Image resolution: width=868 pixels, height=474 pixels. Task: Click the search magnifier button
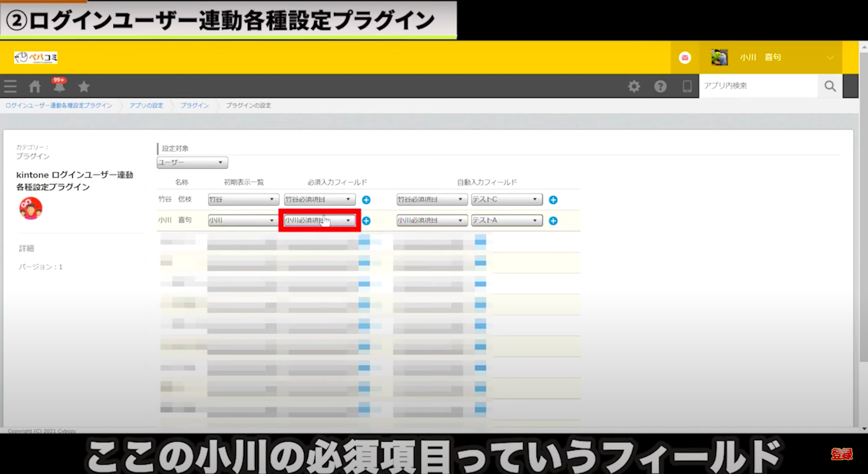(830, 86)
